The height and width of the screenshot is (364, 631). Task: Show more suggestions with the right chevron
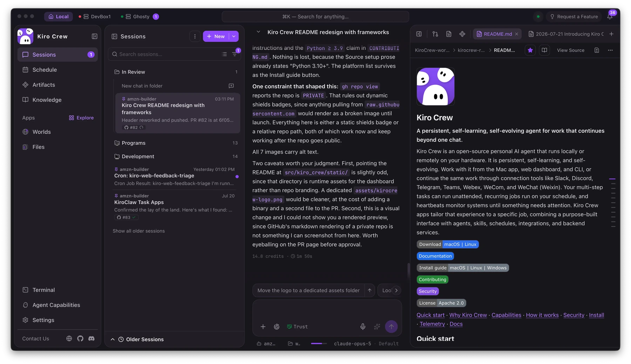[x=396, y=290]
